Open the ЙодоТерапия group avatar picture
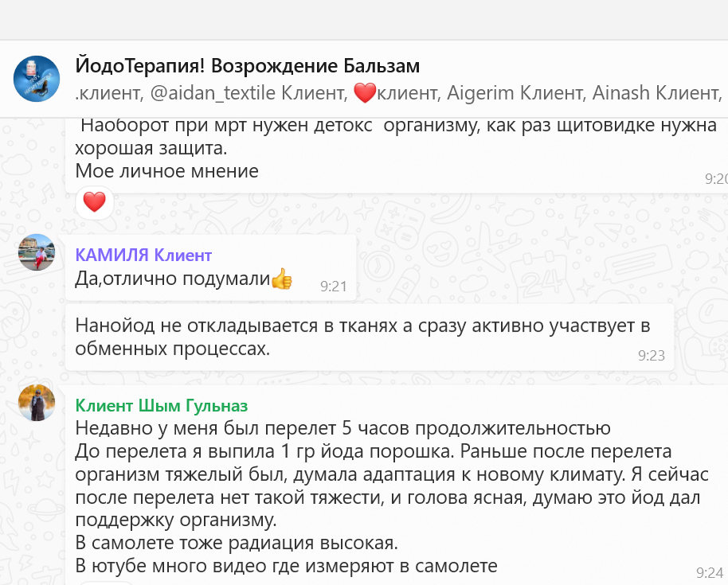The image size is (728, 585). click(x=37, y=79)
